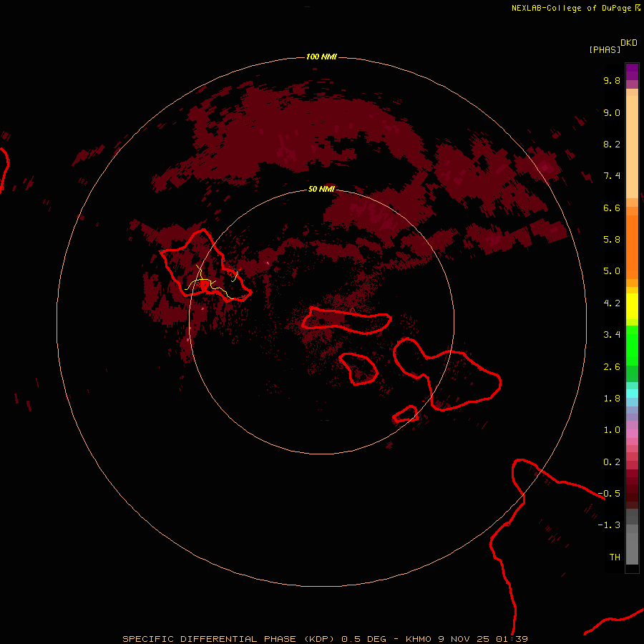Select the 6.6 scale label
Image resolution: width=644 pixels, height=644 pixels.
point(612,208)
